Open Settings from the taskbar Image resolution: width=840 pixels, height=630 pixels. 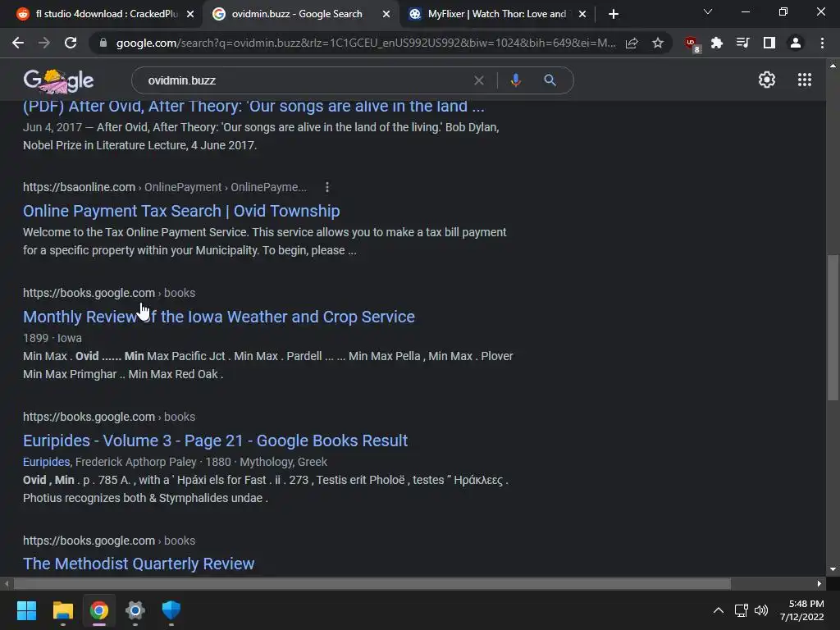tap(135, 610)
